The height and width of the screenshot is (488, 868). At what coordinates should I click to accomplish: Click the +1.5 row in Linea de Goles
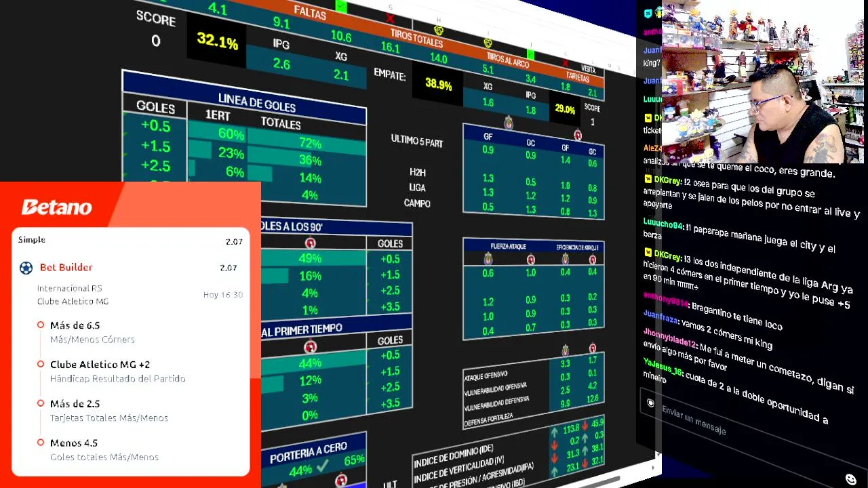(x=155, y=146)
